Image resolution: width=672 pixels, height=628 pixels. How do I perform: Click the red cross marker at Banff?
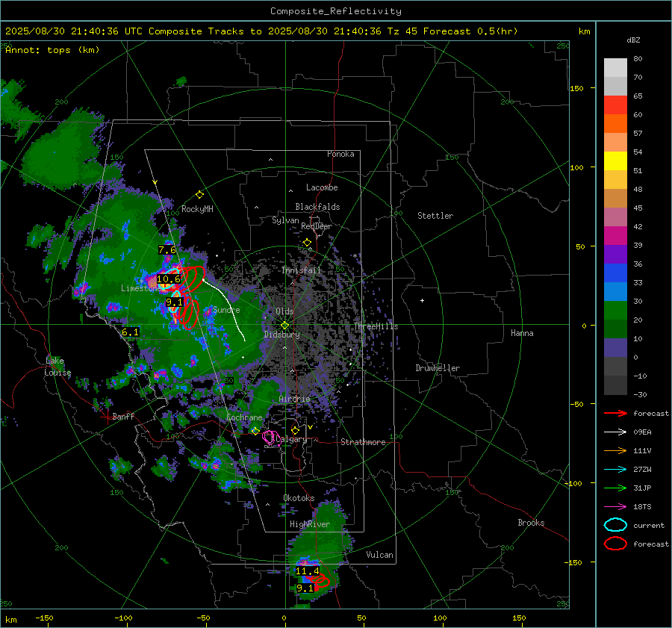pos(107,417)
